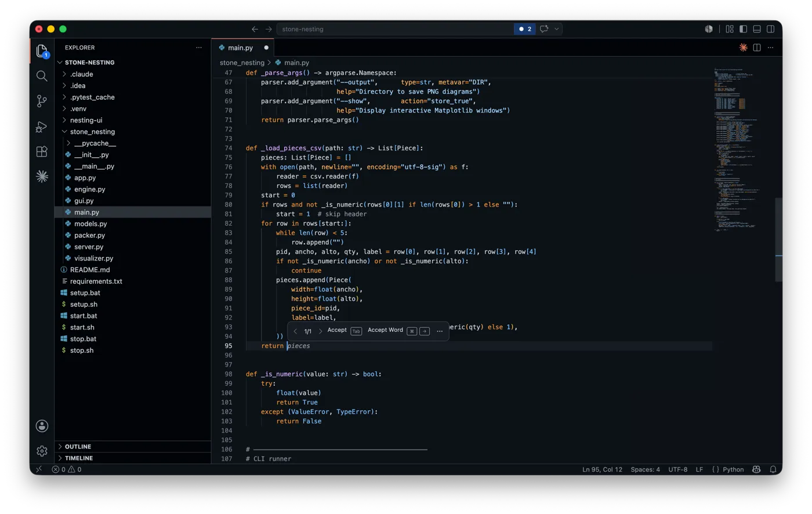Click the blue badge showing 2

[525, 29]
